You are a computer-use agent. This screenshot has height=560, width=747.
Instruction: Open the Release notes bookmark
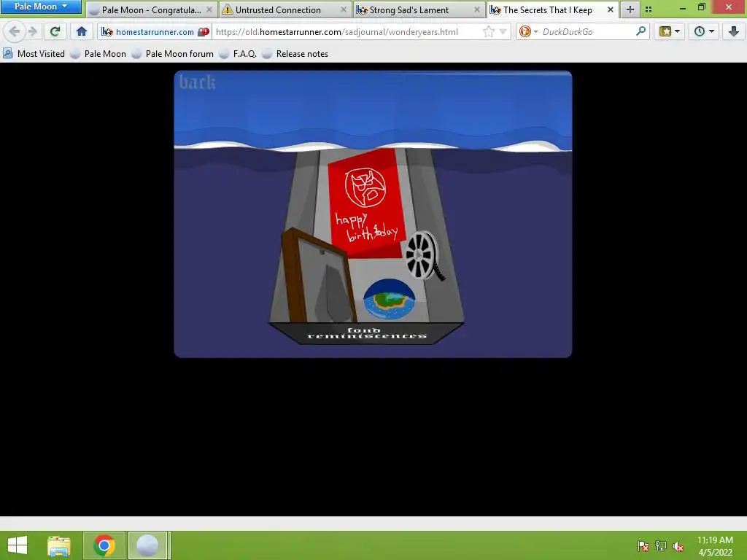295,54
